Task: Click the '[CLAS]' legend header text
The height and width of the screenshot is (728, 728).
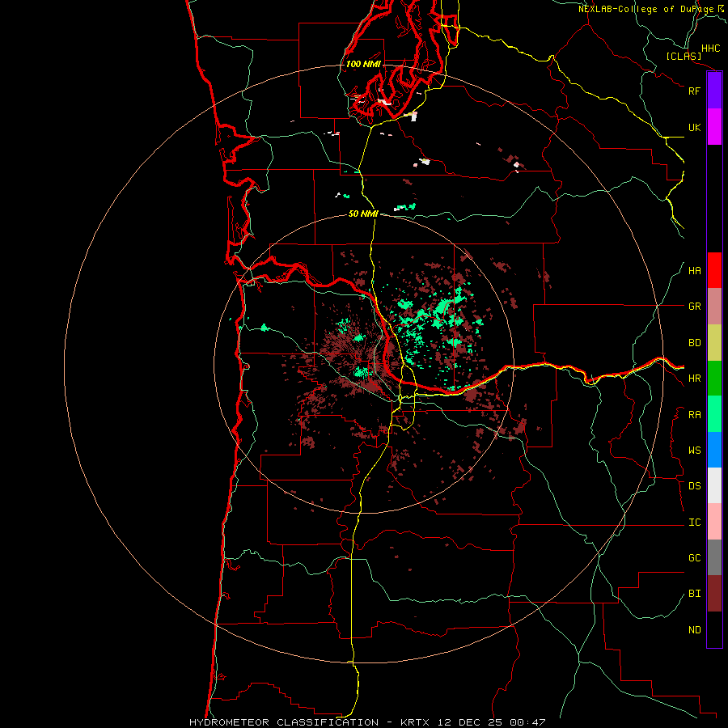Action: point(684,56)
